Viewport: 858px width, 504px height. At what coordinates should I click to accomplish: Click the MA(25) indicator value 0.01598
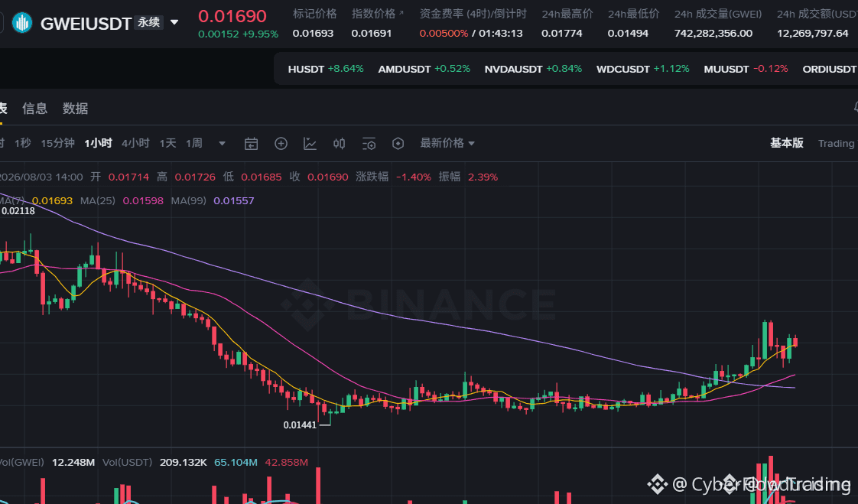[x=143, y=200]
